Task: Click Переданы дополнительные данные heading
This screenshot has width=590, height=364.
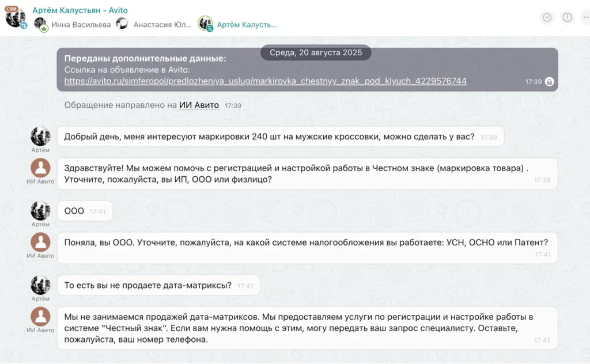Action: click(145, 58)
